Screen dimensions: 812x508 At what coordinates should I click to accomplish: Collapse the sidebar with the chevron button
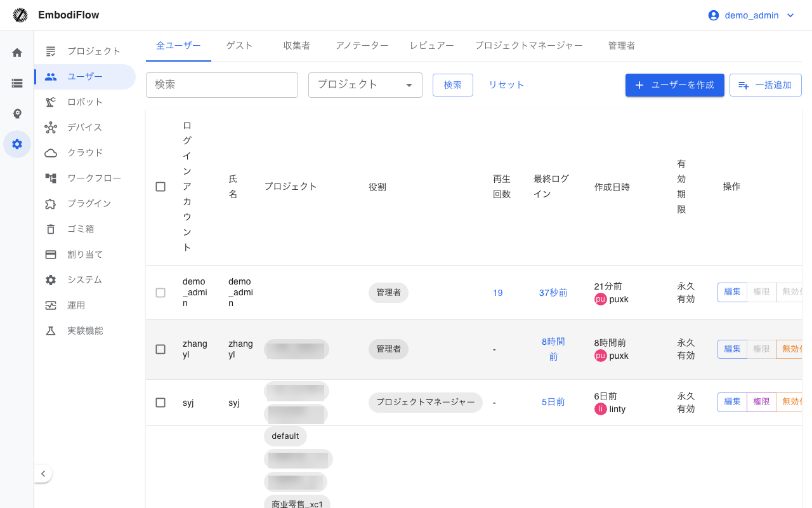click(x=43, y=474)
